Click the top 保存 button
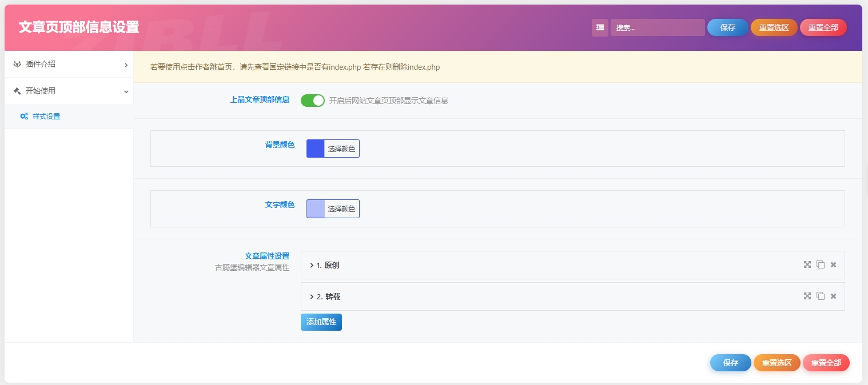Screen dimensions: 868x385 (727, 27)
